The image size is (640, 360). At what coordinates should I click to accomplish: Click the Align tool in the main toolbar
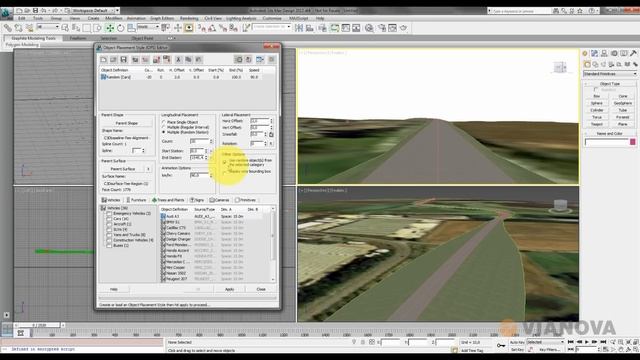(310, 28)
